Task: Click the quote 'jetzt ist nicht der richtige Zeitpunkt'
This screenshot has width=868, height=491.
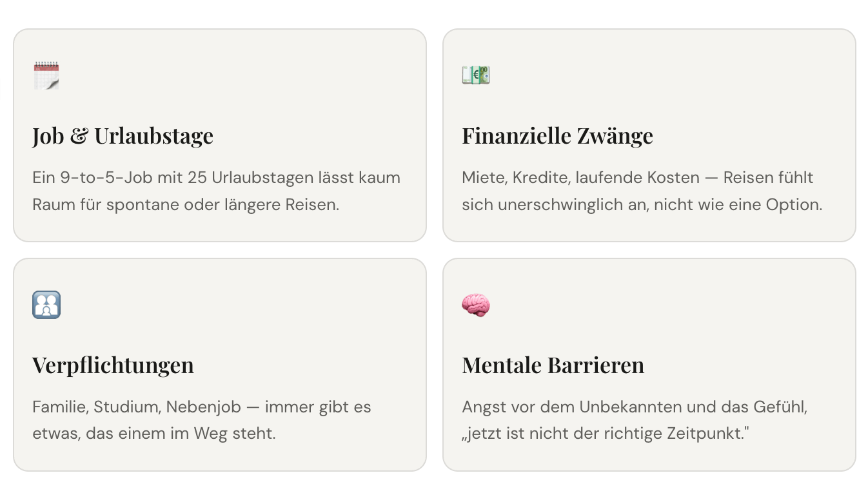Action: 606,434
